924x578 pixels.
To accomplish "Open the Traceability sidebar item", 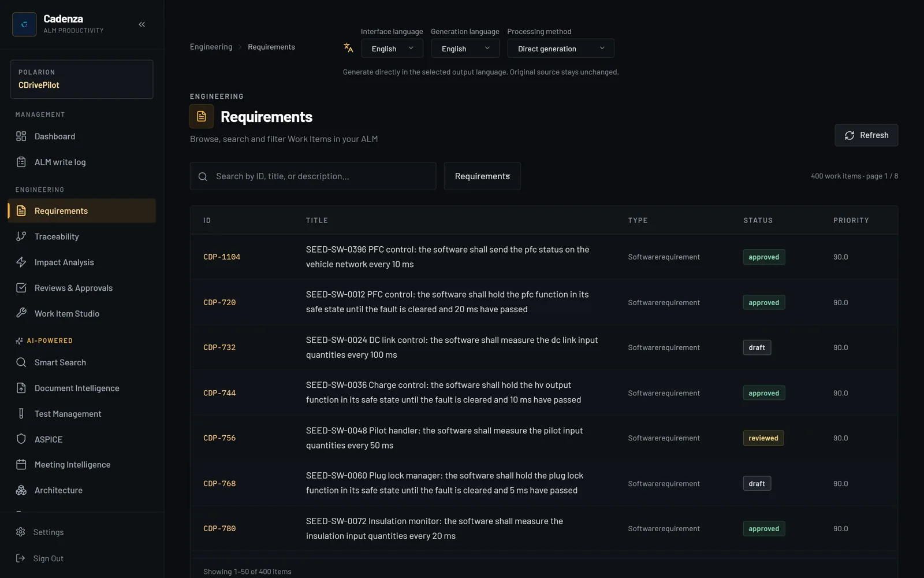I will pos(81,236).
